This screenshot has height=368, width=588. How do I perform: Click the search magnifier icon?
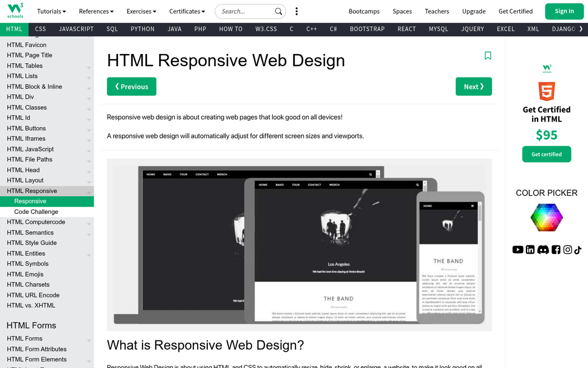click(x=278, y=11)
